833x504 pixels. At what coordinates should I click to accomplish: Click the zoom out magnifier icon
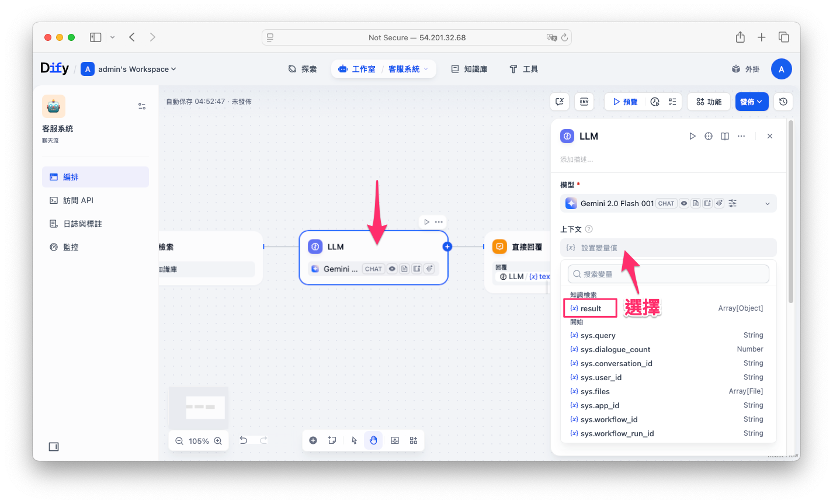point(179,441)
